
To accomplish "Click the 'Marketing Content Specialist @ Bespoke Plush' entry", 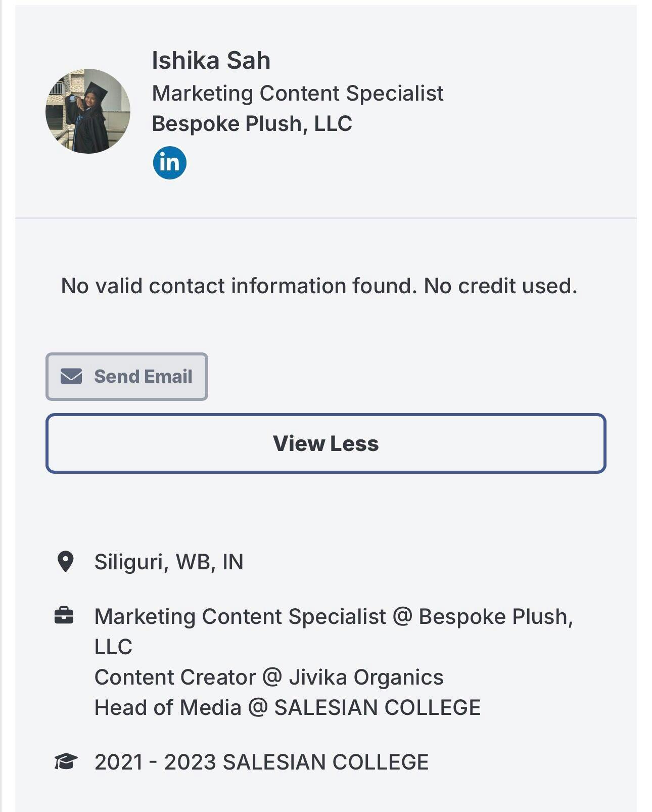I will click(x=334, y=617).
